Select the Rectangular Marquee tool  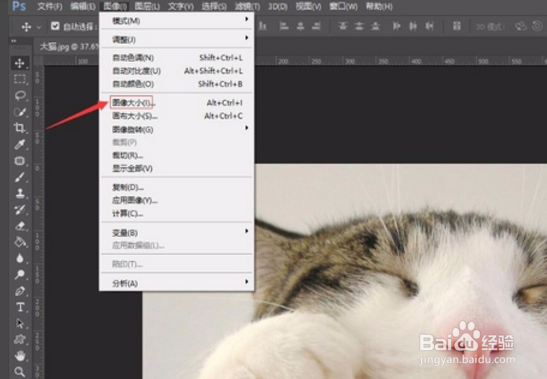tap(20, 79)
